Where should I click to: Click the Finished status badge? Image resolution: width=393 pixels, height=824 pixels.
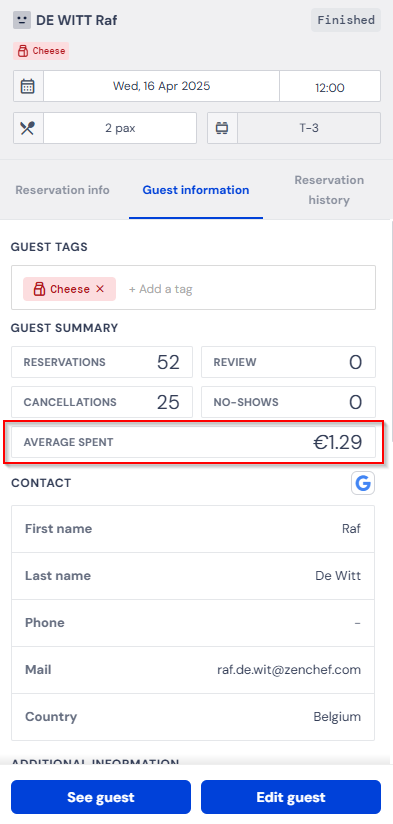click(x=346, y=20)
